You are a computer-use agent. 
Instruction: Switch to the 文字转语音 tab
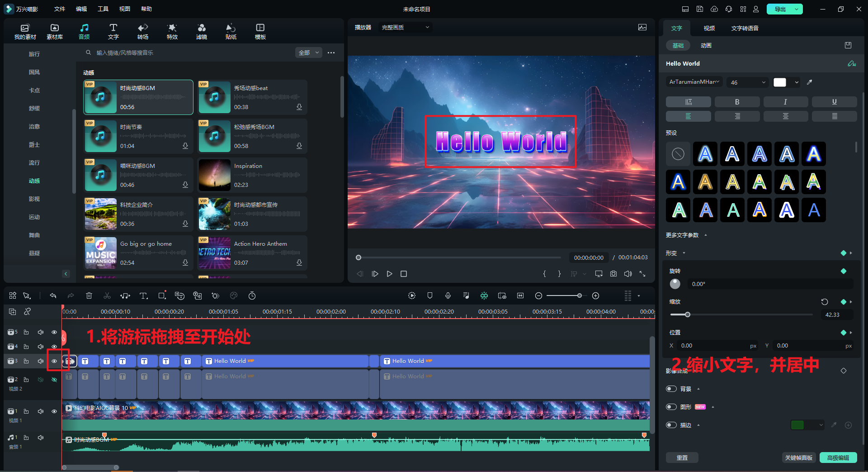pos(745,28)
